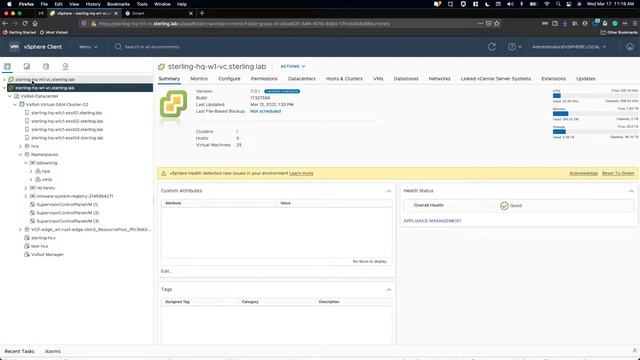Click the Updates Available badge
This screenshot has height=360, width=640.
[282, 91]
